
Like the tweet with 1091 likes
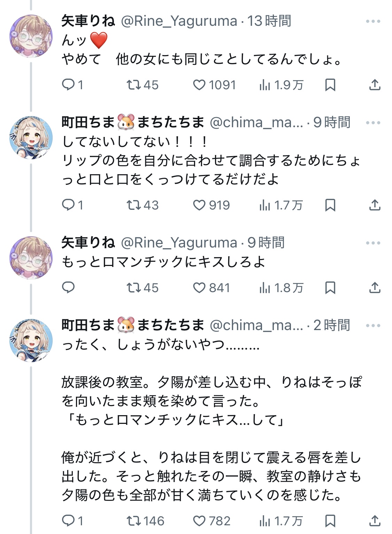point(199,85)
